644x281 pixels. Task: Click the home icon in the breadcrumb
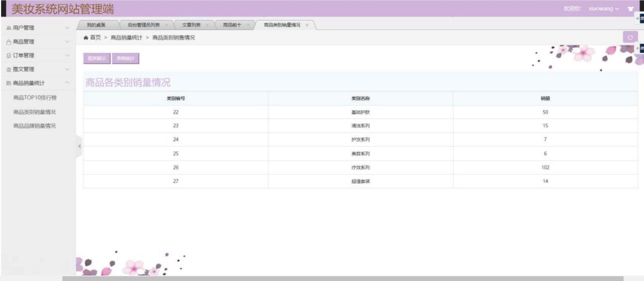tap(86, 38)
